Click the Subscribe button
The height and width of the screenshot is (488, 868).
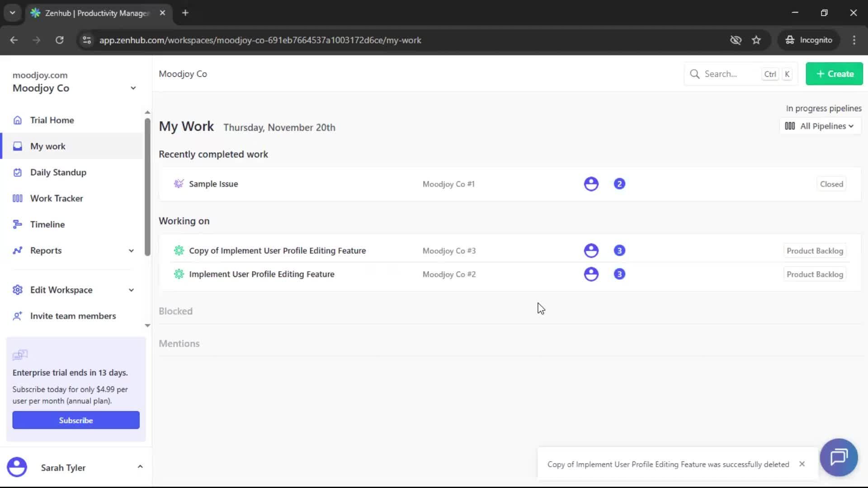point(75,420)
